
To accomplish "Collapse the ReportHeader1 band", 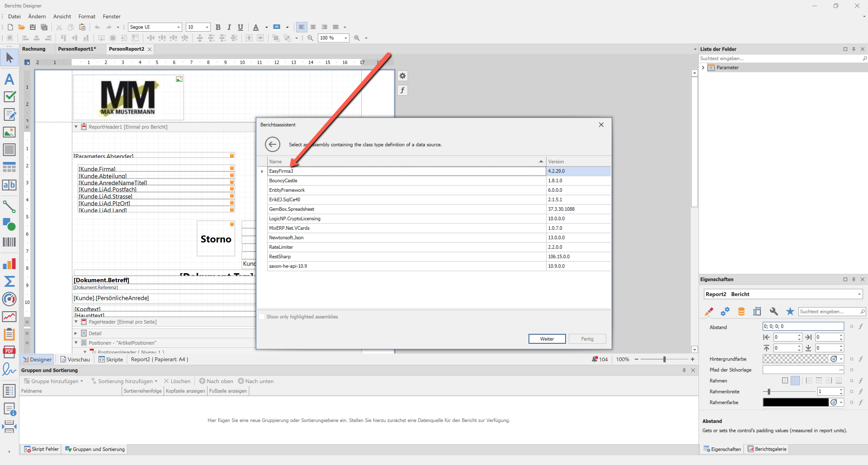I will point(76,127).
